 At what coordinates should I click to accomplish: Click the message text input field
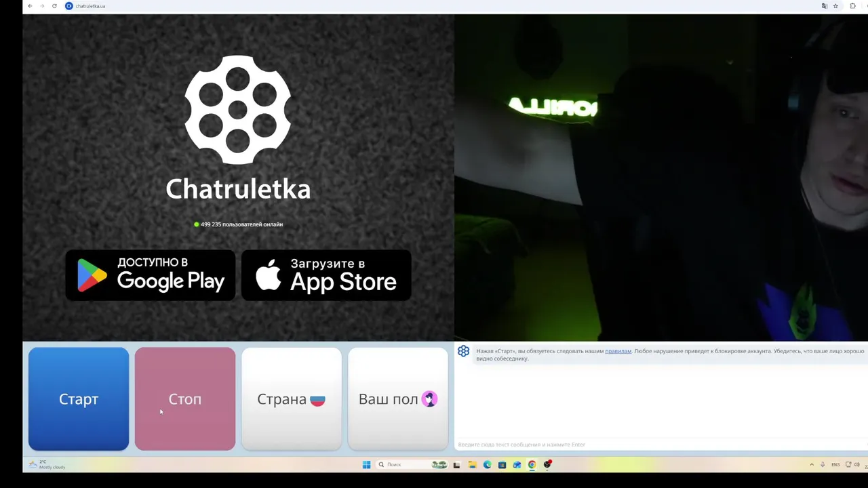[661, 445]
